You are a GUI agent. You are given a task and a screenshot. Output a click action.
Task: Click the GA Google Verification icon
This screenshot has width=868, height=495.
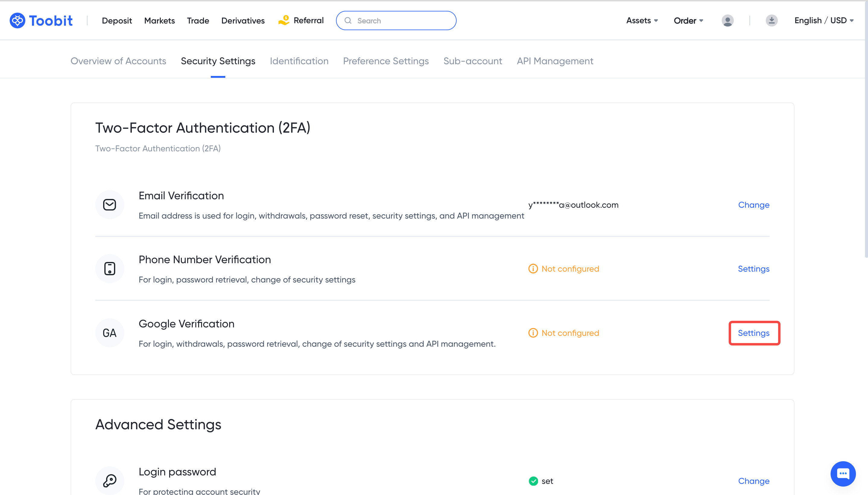[x=109, y=333]
